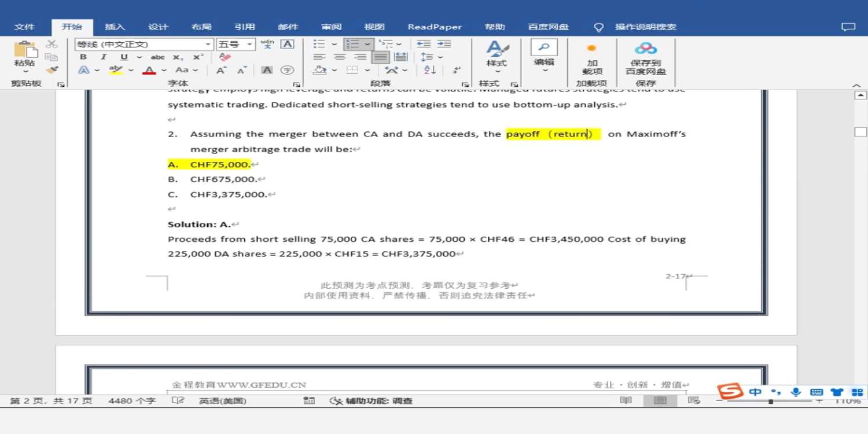Toggle Italic formatting

tap(103, 57)
